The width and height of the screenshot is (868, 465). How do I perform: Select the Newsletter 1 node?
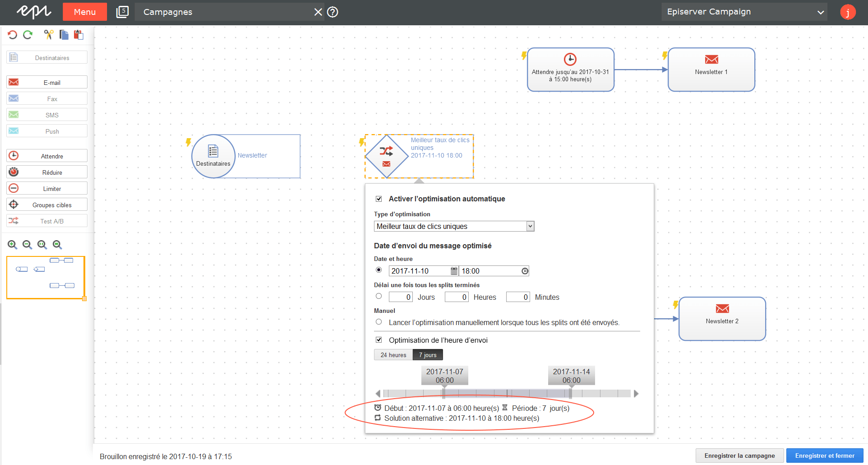pos(711,70)
